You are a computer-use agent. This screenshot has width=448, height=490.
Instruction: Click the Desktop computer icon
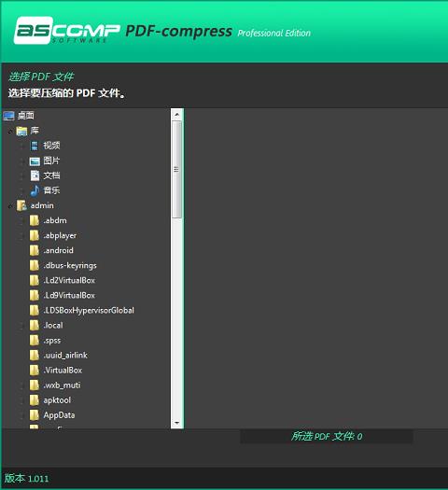point(8,116)
